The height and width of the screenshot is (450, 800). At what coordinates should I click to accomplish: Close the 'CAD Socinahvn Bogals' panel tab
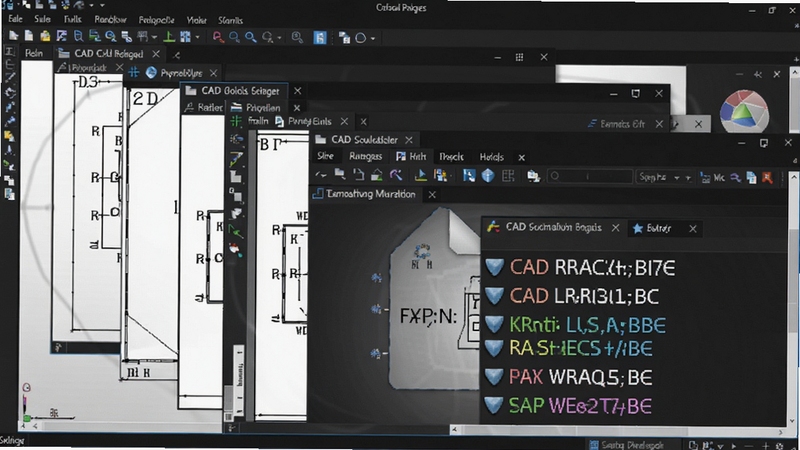(616, 228)
